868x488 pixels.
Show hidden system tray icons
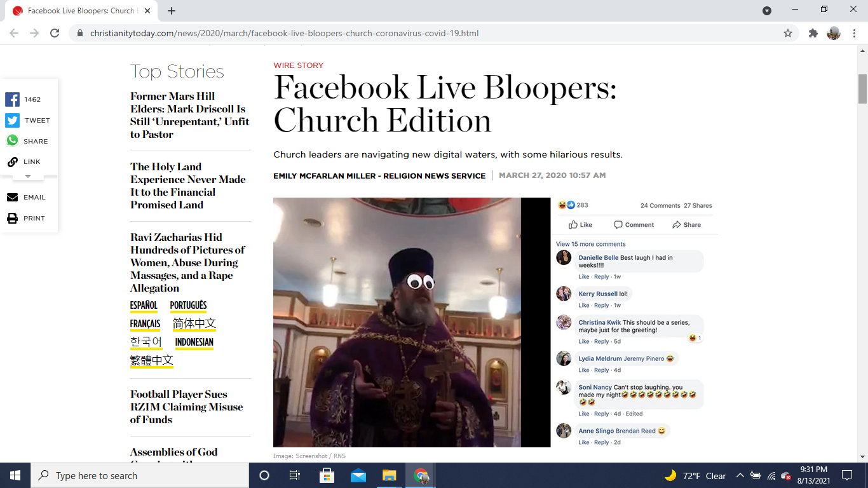point(740,476)
